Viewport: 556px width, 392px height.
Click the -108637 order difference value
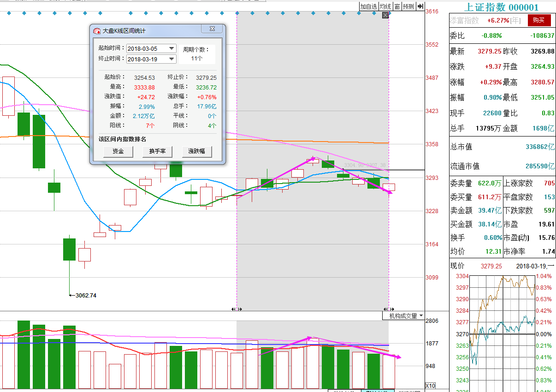[x=542, y=36]
